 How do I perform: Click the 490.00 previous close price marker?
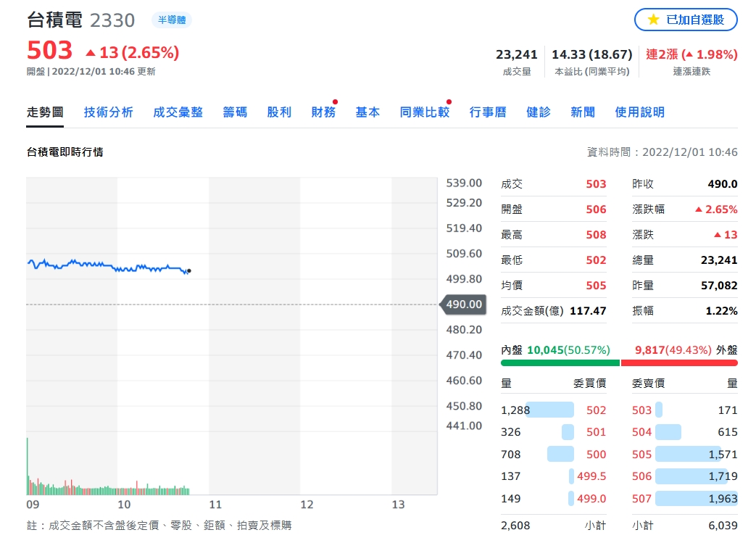[x=463, y=304]
